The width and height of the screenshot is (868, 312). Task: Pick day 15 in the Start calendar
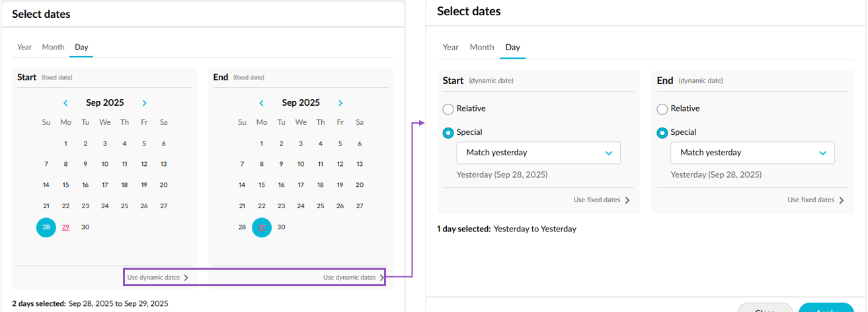coord(65,185)
